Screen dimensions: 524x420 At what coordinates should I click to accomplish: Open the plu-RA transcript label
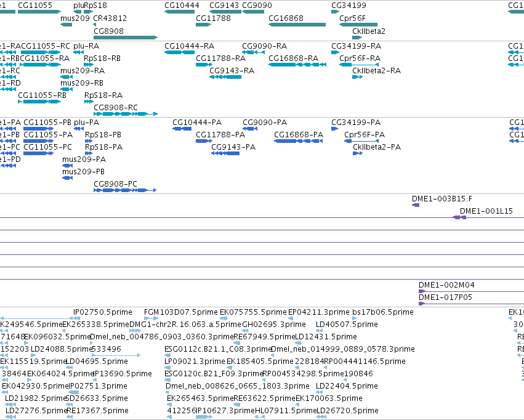click(86, 46)
